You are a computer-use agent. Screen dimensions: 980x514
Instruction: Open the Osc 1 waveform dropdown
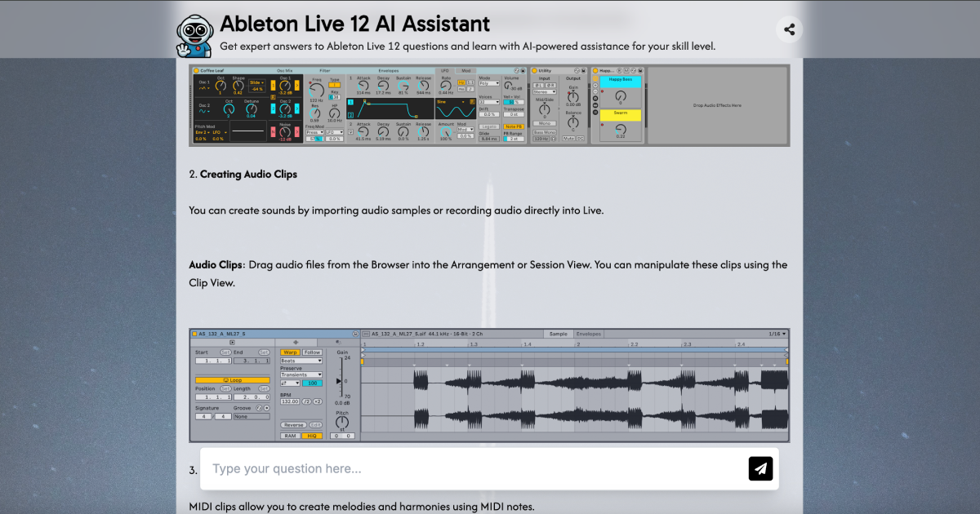click(x=204, y=88)
